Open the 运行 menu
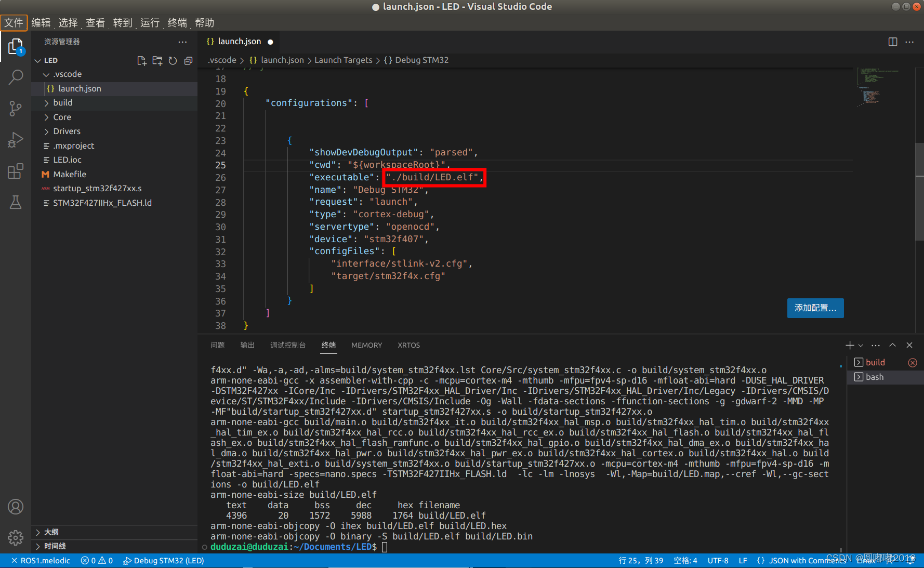The width and height of the screenshot is (924, 568). 150,23
